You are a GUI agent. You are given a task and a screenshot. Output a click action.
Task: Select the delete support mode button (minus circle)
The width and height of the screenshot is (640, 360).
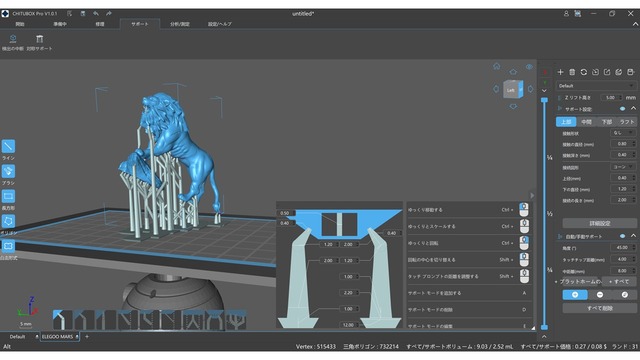pos(600,295)
